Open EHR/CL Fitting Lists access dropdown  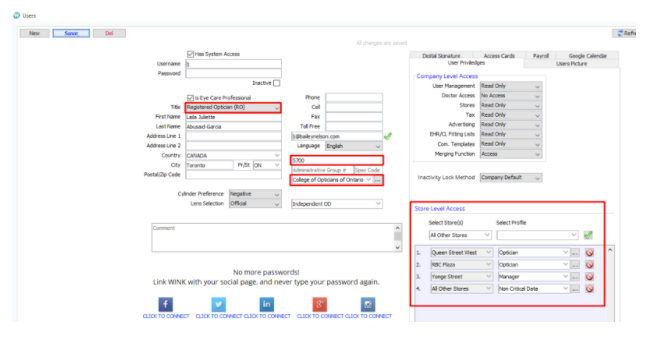coord(511,134)
